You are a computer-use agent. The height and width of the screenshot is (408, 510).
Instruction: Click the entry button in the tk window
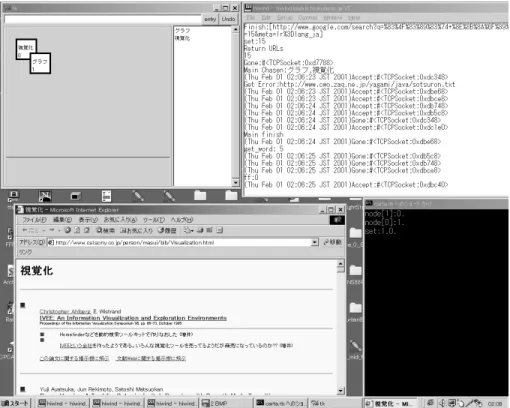click(210, 19)
